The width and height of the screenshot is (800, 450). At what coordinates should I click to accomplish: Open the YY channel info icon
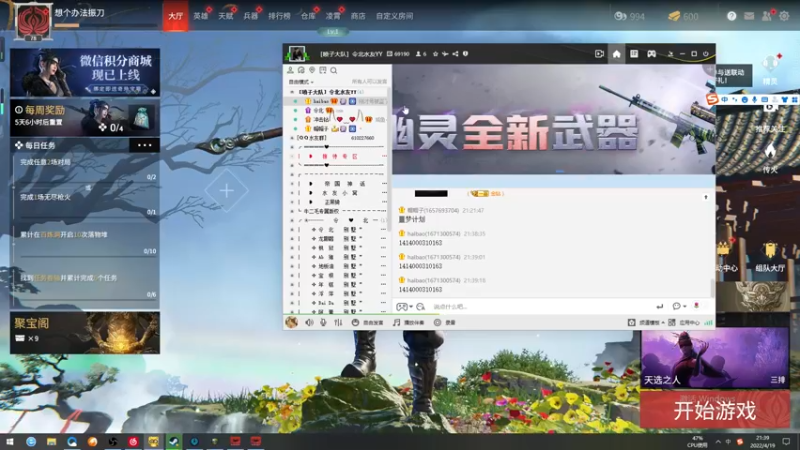(x=465, y=54)
